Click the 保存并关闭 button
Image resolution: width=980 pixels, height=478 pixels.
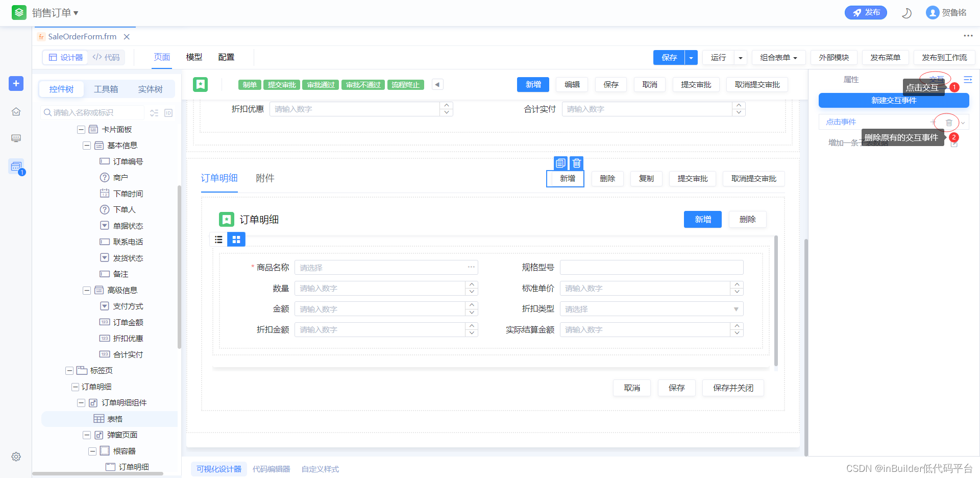733,388
